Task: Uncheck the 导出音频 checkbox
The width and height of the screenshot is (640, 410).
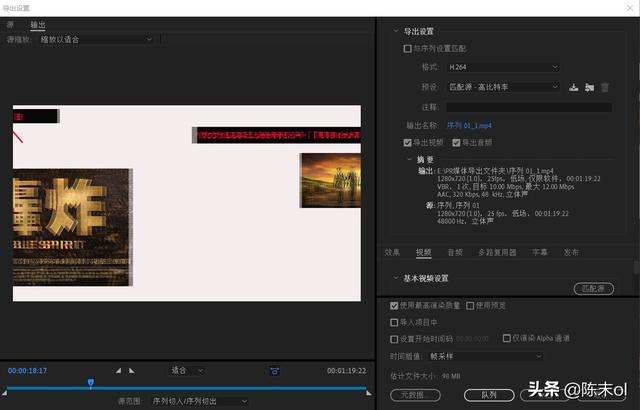Action: click(456, 142)
